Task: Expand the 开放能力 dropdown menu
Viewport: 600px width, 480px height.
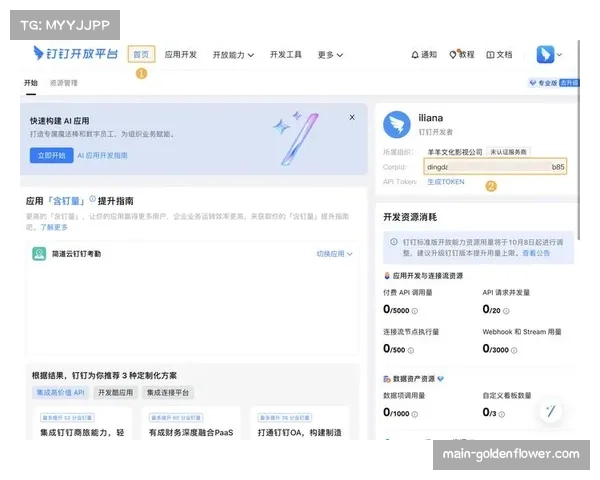Action: [x=233, y=55]
